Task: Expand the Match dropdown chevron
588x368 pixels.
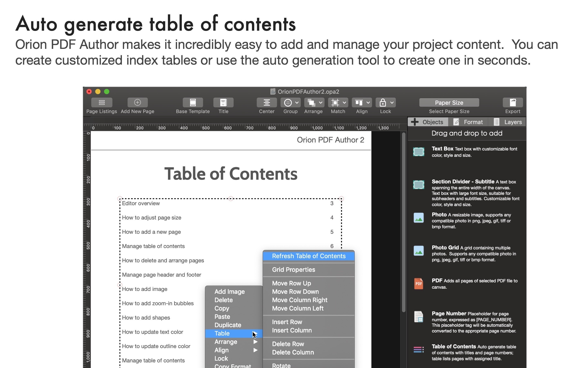Action: [x=344, y=102]
